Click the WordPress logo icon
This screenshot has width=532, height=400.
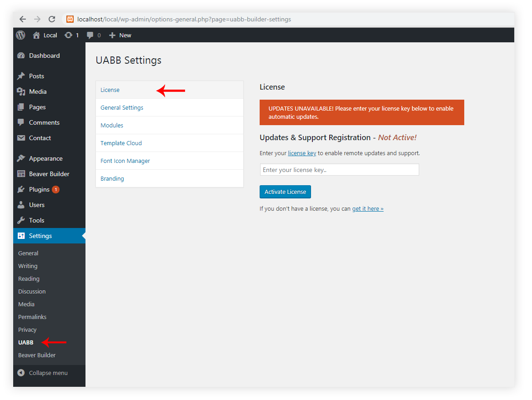click(x=20, y=35)
